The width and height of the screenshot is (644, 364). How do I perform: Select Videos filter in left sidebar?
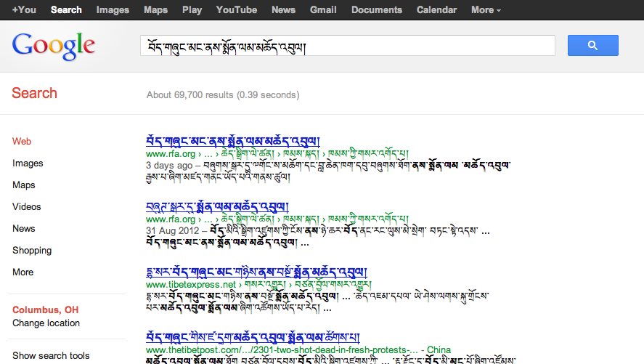point(27,206)
